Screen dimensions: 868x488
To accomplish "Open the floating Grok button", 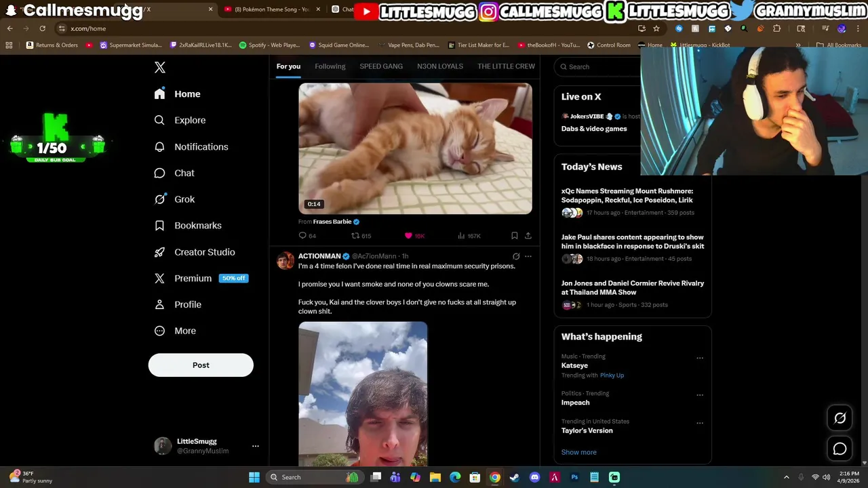I will click(x=840, y=418).
